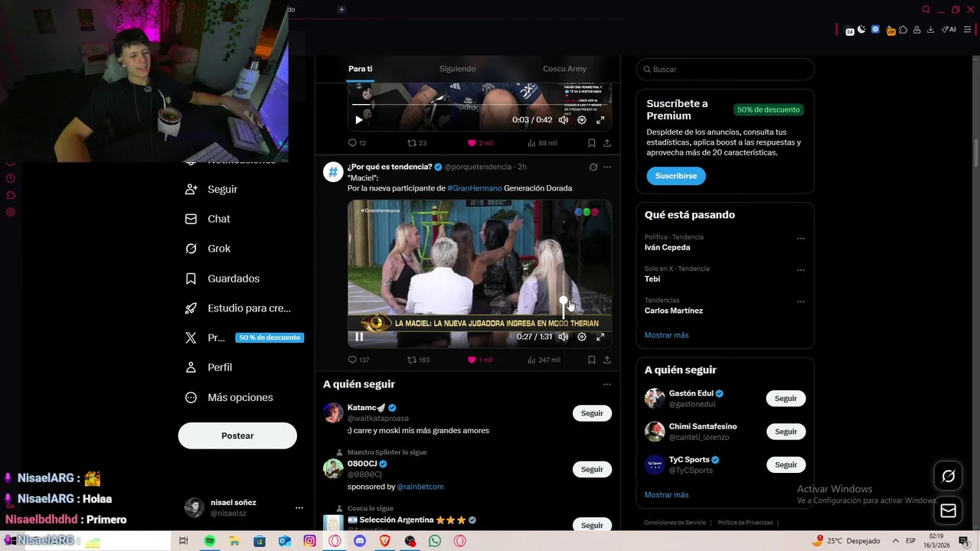Expand the Gran Hermano video to fullscreen

point(600,337)
